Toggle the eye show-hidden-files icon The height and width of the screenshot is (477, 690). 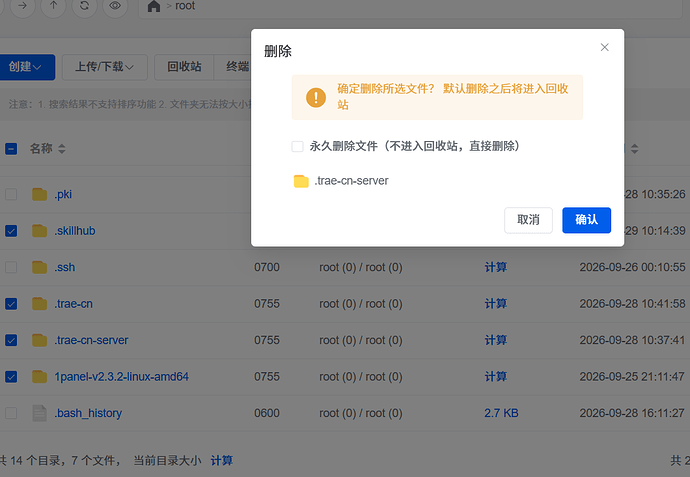(115, 6)
